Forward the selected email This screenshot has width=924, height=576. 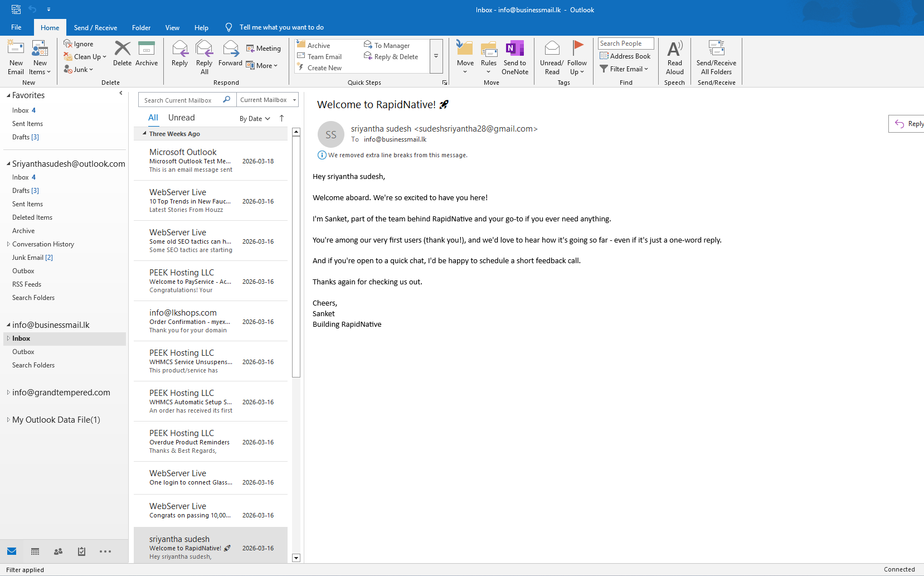tap(230, 54)
